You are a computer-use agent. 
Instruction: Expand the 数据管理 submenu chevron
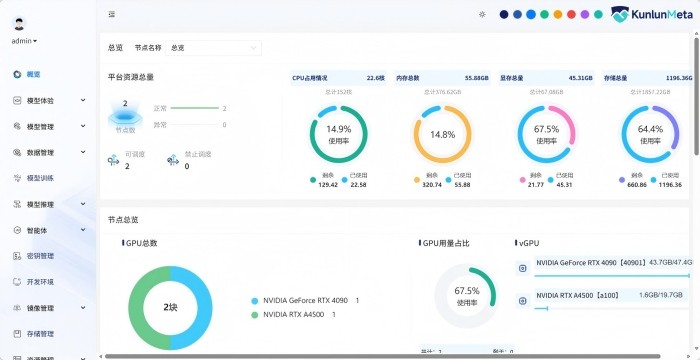83,152
